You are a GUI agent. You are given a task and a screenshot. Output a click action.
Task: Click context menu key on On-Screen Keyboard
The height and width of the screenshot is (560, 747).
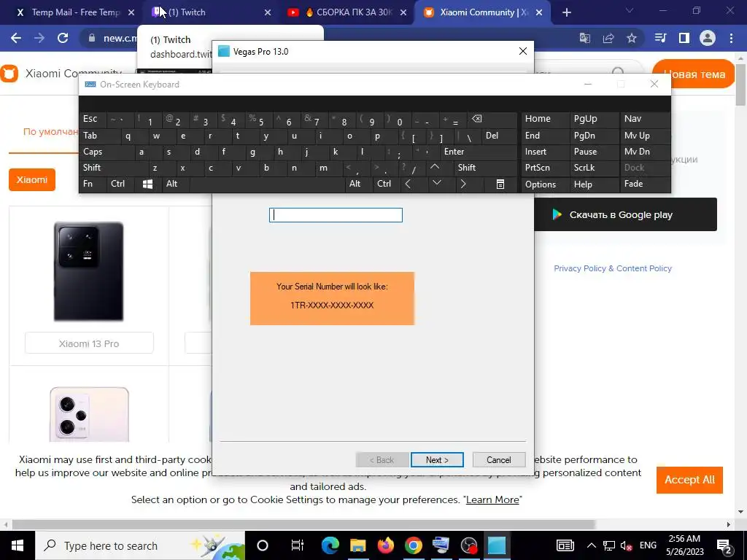pos(500,184)
